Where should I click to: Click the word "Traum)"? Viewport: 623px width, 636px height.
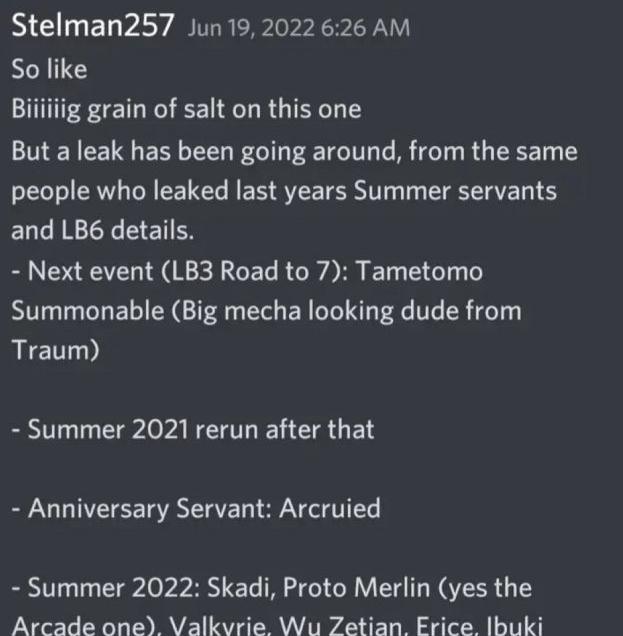pyautogui.click(x=55, y=350)
